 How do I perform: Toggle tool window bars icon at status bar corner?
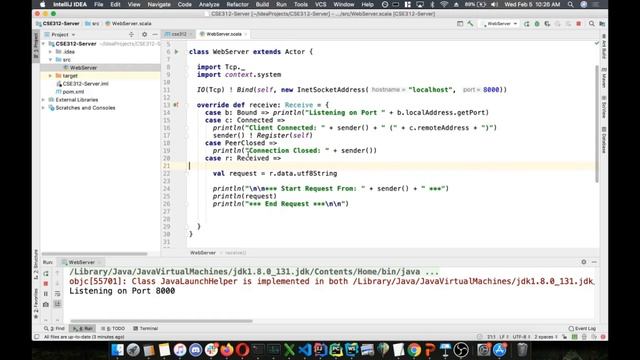coord(37,337)
